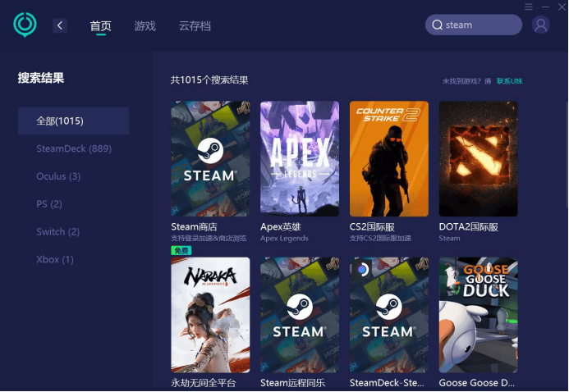Viewport: 569px width, 392px height.
Task: Open the DOTA2 cover thumbnail
Action: [x=479, y=158]
